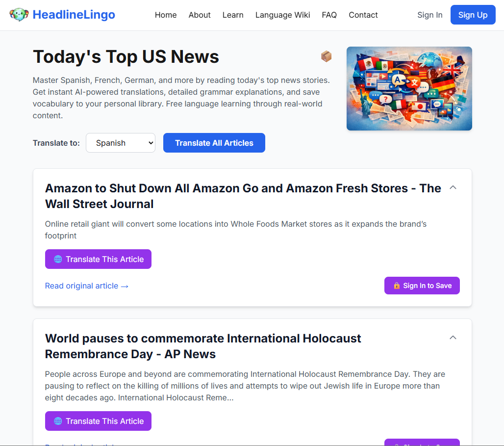The width and height of the screenshot is (504, 446).
Task: Click the Sign In link
Action: [430, 15]
